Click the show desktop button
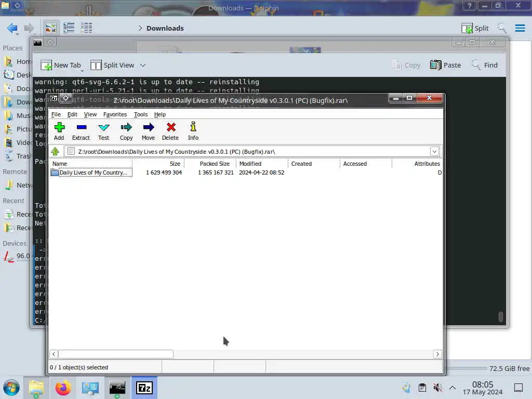The image size is (532, 399). tap(518, 388)
